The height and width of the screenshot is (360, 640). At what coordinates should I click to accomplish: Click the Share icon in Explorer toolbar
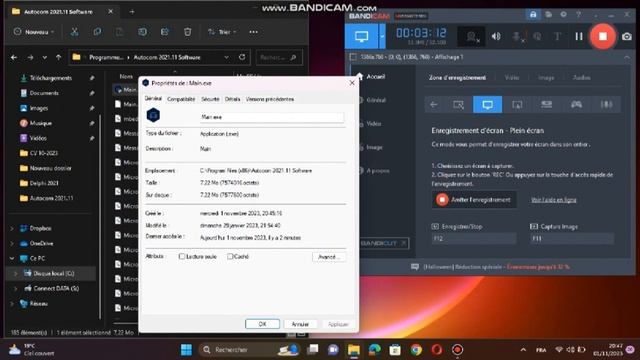pyautogui.click(x=164, y=32)
